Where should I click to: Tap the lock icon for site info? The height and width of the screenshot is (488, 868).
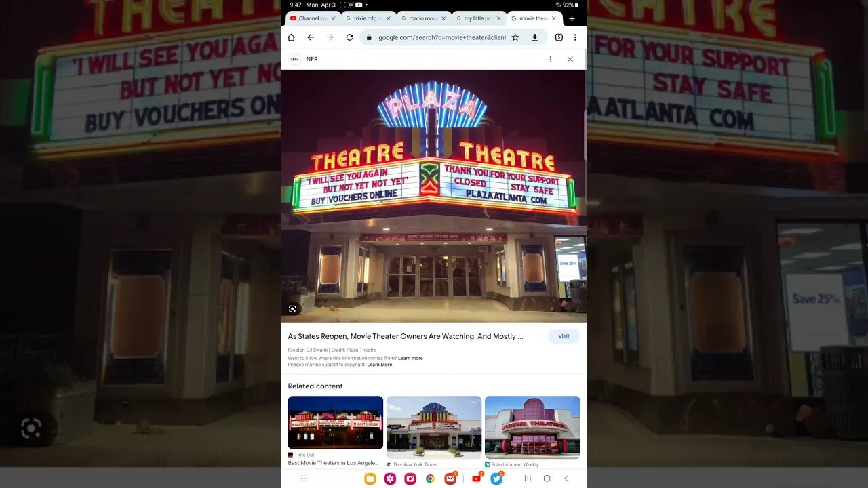pos(368,37)
